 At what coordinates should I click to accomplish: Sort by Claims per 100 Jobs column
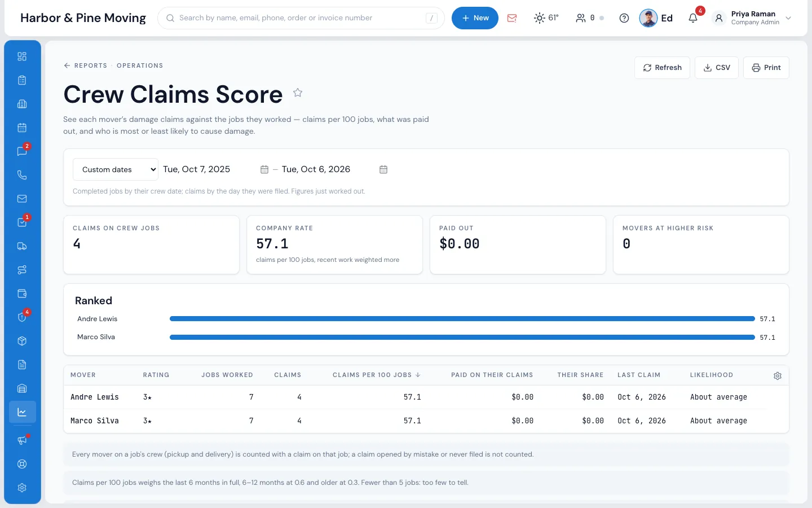[x=377, y=375]
